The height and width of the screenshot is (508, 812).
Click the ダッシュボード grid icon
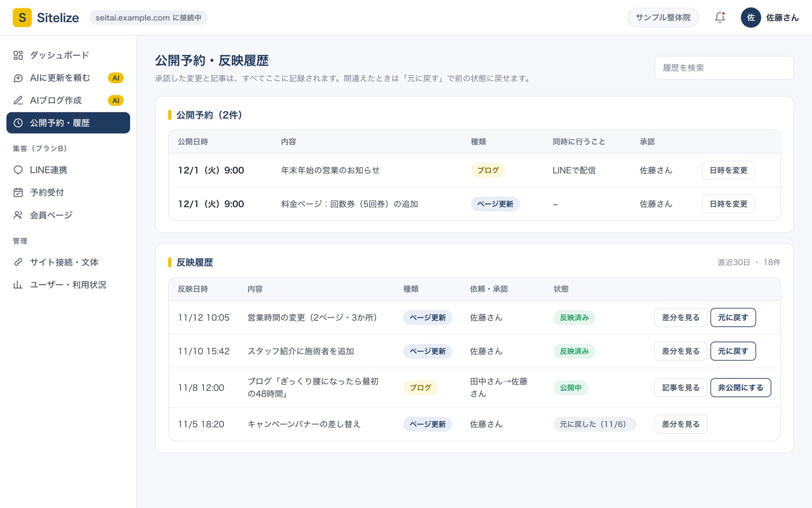[x=18, y=55]
